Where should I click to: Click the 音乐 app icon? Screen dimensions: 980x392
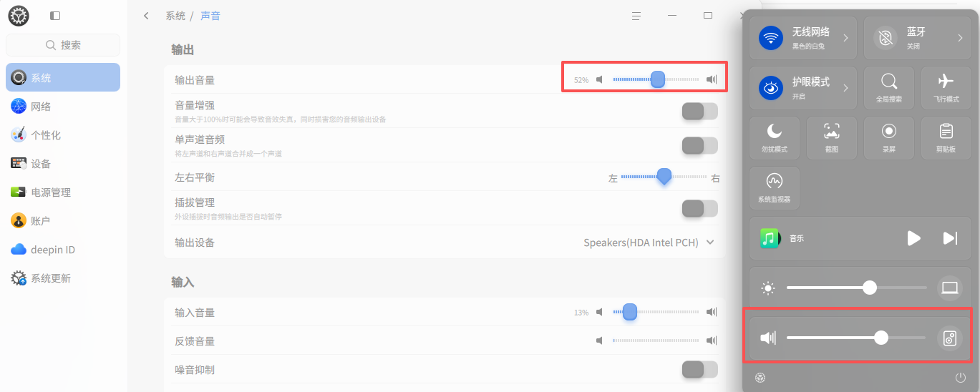point(770,238)
